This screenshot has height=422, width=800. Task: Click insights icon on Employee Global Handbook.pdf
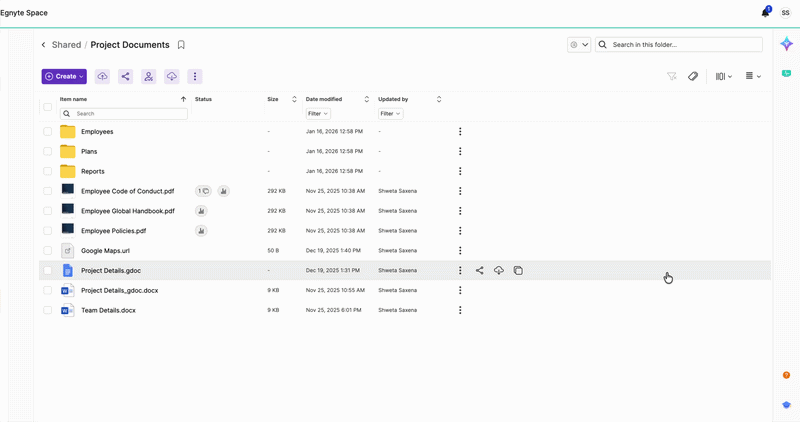(x=201, y=211)
